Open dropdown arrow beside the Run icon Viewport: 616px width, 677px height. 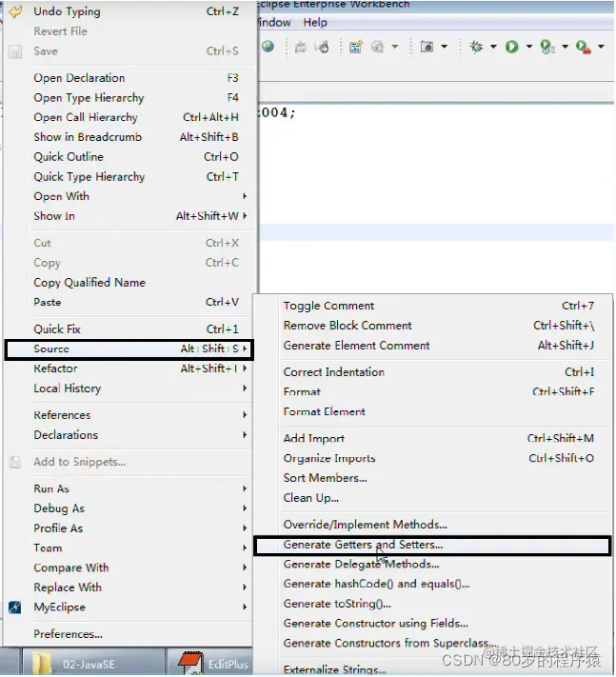coord(529,47)
